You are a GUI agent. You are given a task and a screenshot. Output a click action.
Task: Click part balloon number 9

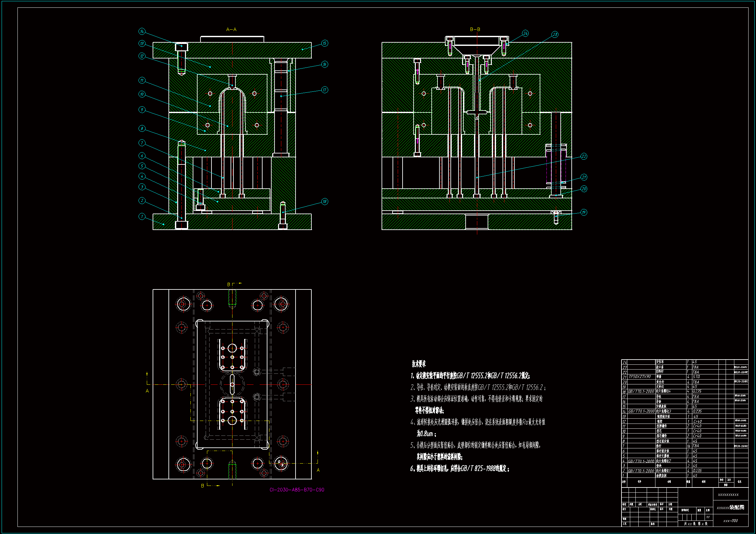tap(142, 110)
